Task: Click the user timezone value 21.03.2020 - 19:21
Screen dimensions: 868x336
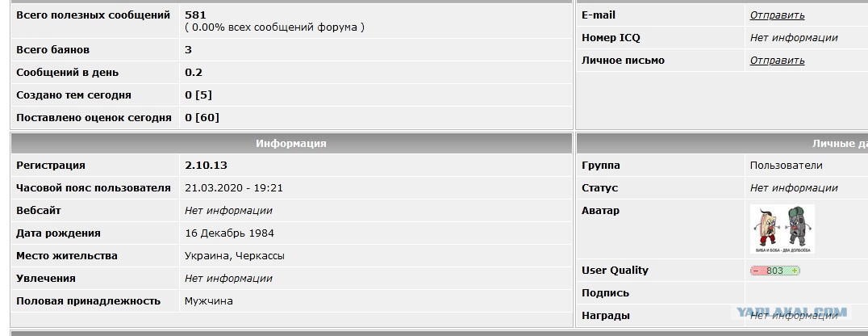Action: click(x=234, y=188)
